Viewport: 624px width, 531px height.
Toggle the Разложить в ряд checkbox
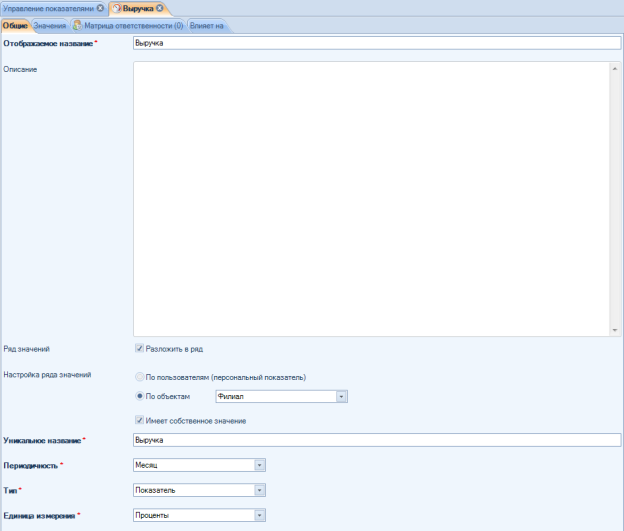(x=139, y=349)
